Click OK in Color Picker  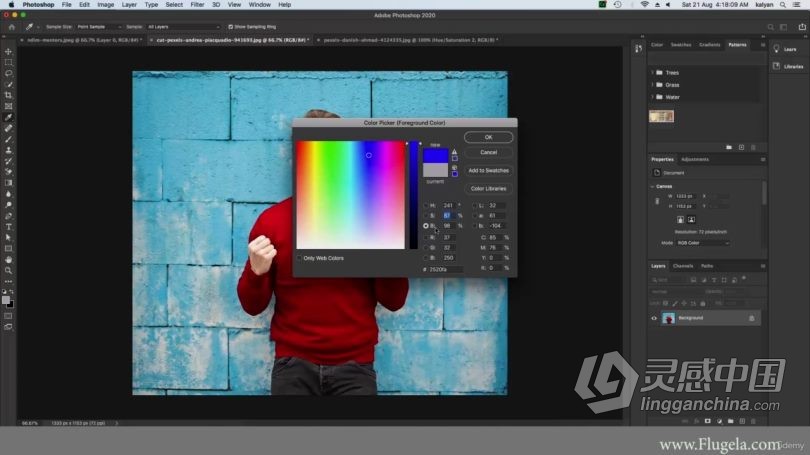pyautogui.click(x=488, y=137)
